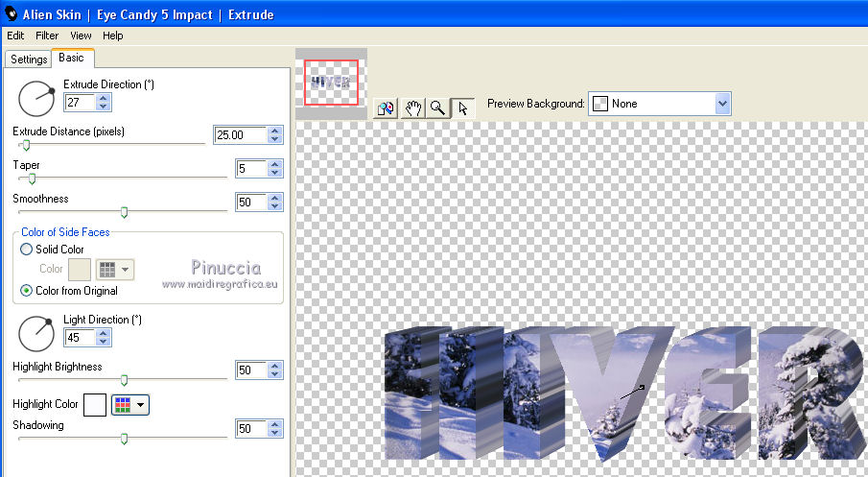Viewport: 868px width, 477px height.
Task: Click the Shadowing slider handle
Action: click(x=124, y=439)
